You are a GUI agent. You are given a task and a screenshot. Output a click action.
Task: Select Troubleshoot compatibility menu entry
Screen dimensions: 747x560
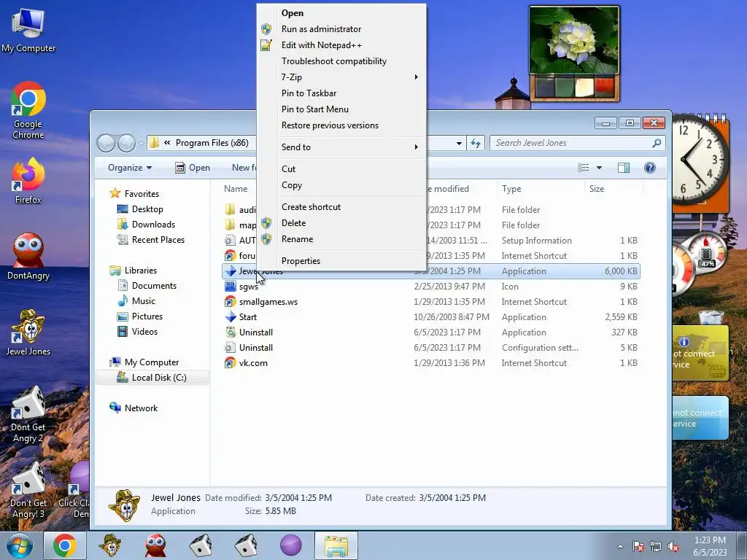(341, 61)
